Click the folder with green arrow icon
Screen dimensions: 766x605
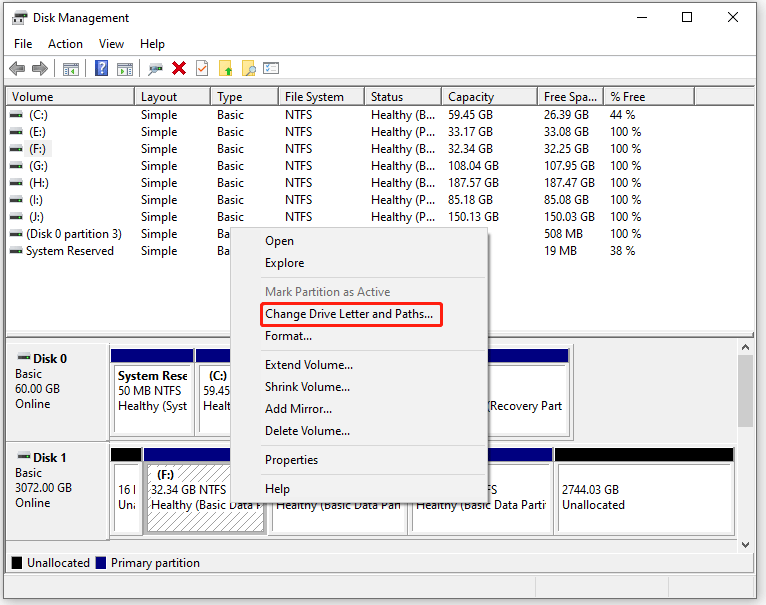tap(226, 68)
